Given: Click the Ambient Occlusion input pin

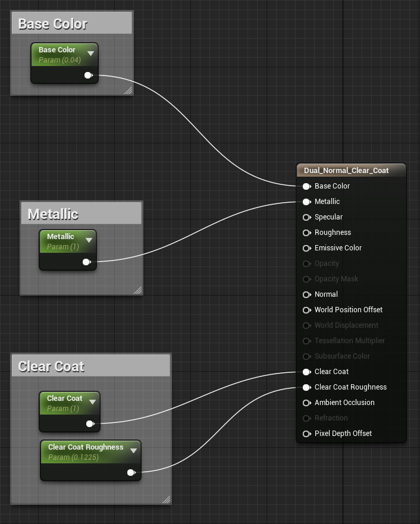Looking at the screenshot, I should pos(307,403).
